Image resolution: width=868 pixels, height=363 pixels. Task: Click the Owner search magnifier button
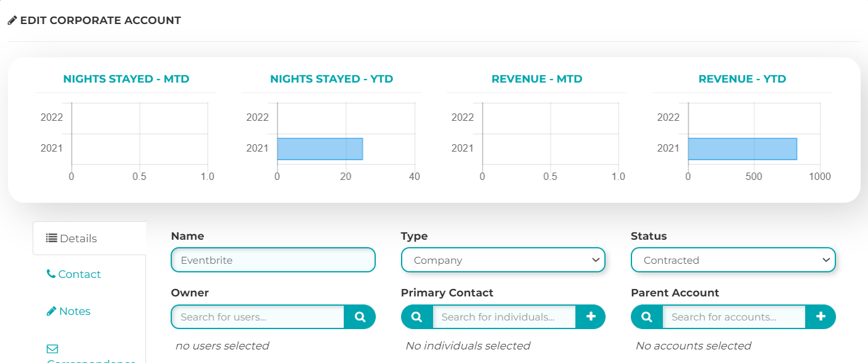point(360,317)
